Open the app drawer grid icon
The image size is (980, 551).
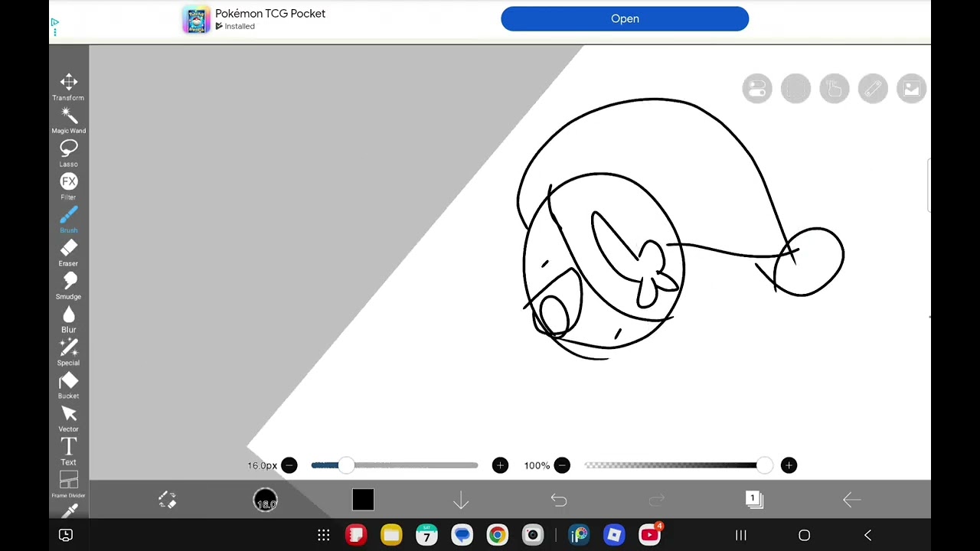coord(324,535)
